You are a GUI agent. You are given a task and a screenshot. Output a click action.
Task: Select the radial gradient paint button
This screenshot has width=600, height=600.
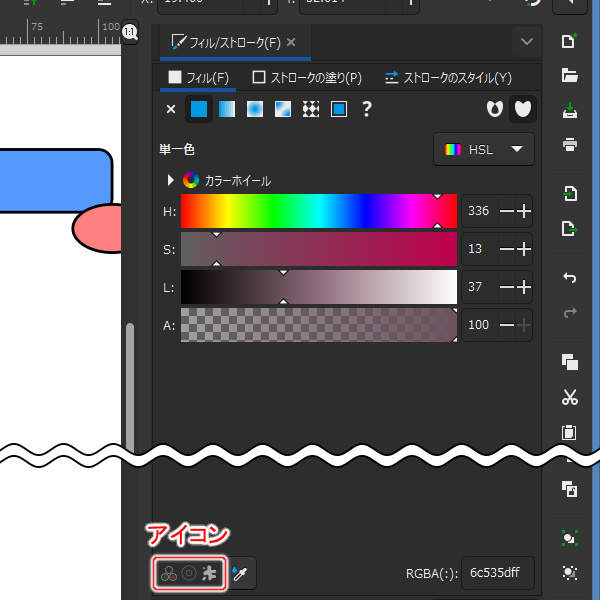[x=255, y=109]
